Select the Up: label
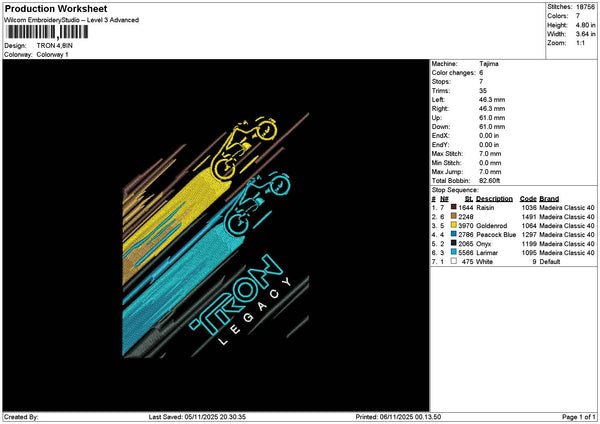This screenshot has width=600, height=424. pyautogui.click(x=437, y=117)
